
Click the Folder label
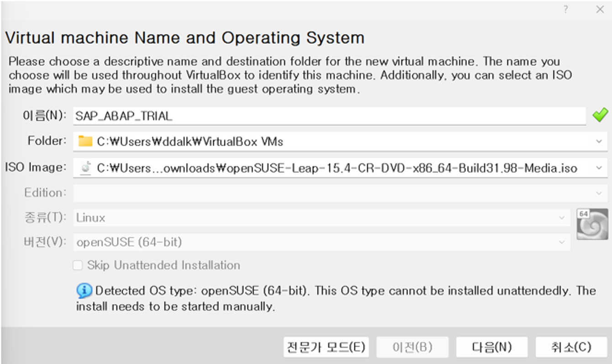pyautogui.click(x=47, y=141)
